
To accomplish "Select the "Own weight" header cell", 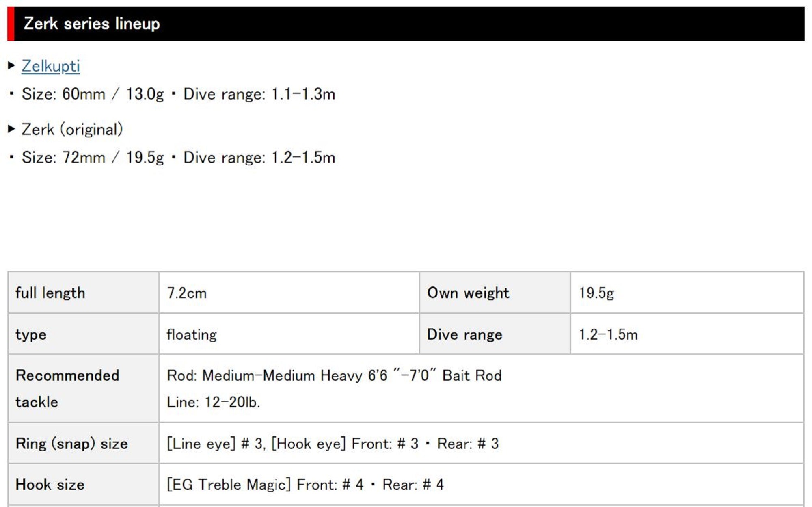I will (x=494, y=292).
